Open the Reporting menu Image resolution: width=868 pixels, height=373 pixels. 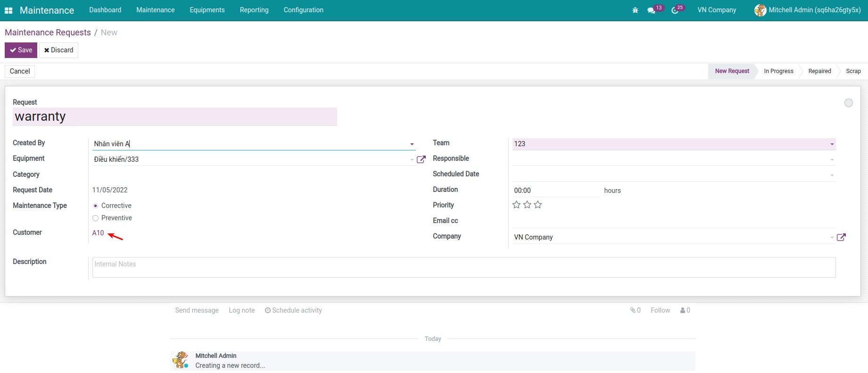(254, 10)
